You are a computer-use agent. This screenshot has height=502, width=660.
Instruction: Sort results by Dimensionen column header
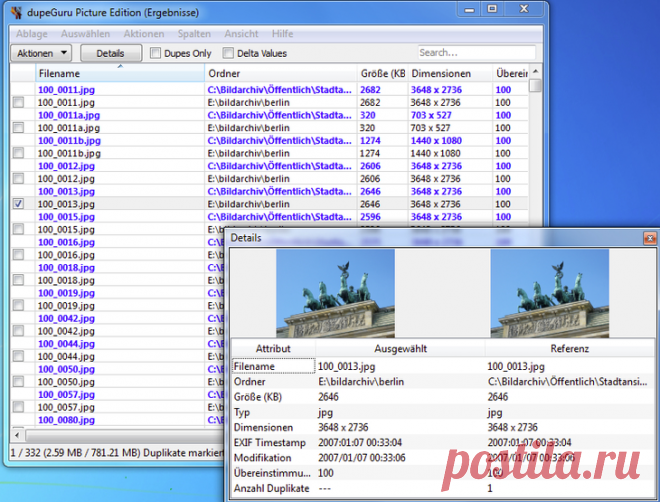pos(448,74)
